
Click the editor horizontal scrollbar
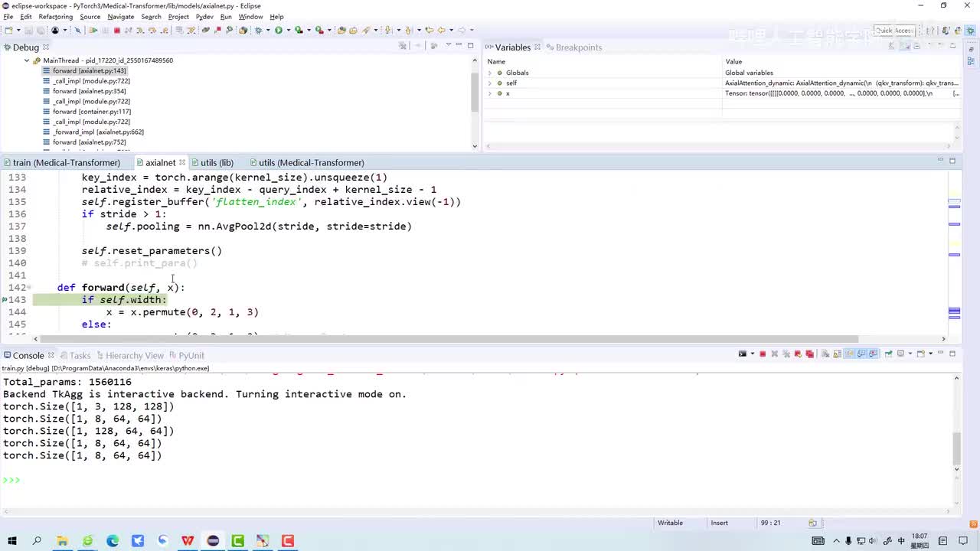click(x=449, y=339)
